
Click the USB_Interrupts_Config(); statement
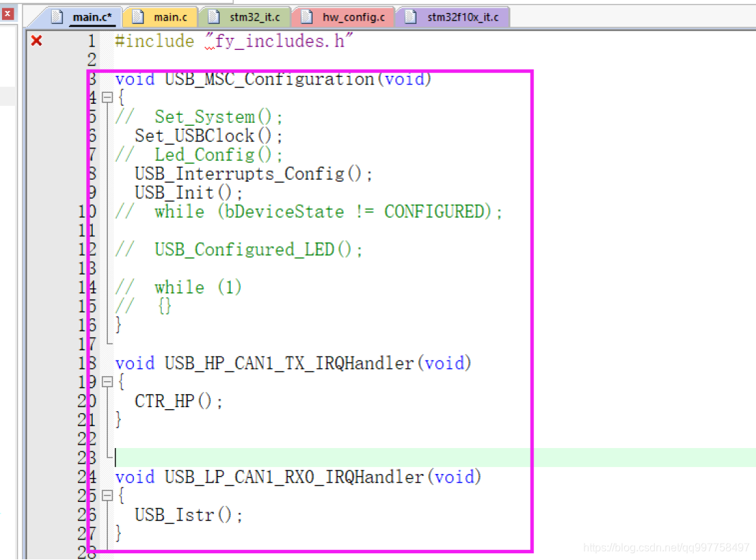click(x=253, y=173)
